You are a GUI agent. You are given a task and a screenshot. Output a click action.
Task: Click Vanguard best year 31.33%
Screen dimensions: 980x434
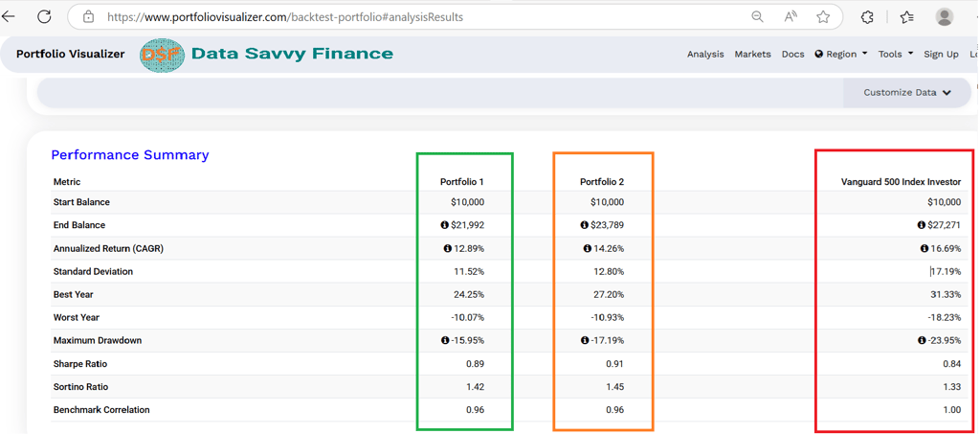946,294
